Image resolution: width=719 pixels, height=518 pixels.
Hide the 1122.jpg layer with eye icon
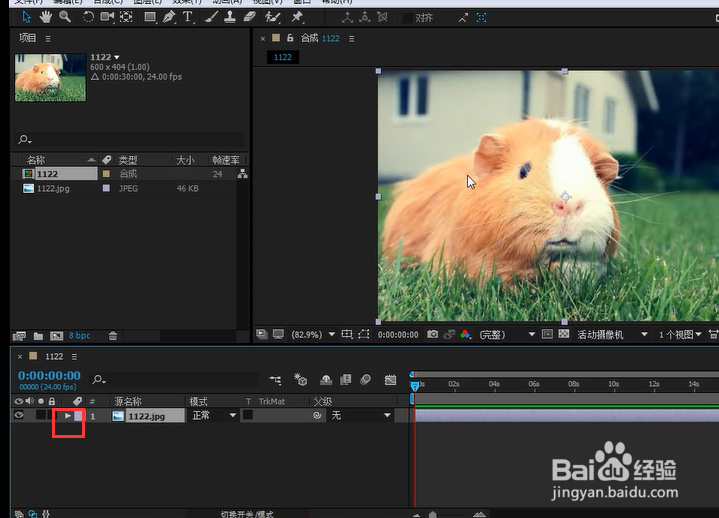point(19,415)
